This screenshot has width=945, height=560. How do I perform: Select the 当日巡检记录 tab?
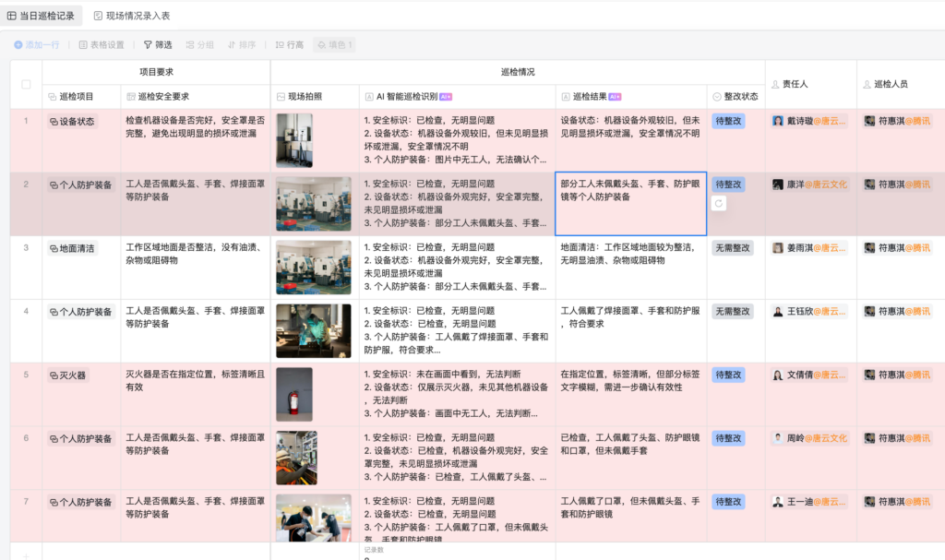pyautogui.click(x=41, y=16)
